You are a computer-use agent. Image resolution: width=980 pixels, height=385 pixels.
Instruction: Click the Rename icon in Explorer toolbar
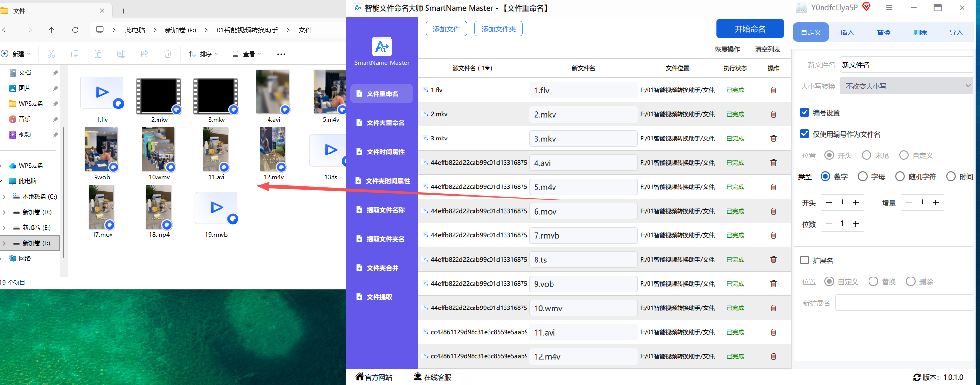pyautogui.click(x=121, y=54)
